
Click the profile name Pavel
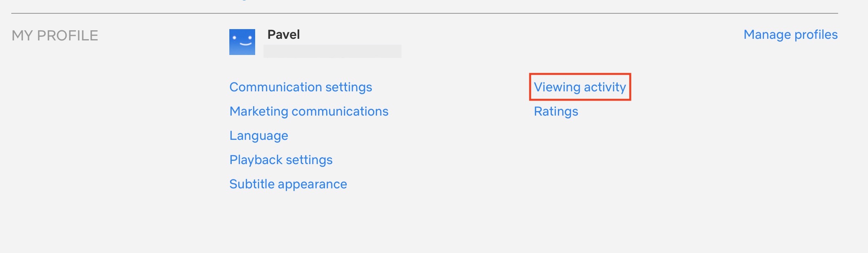283,35
